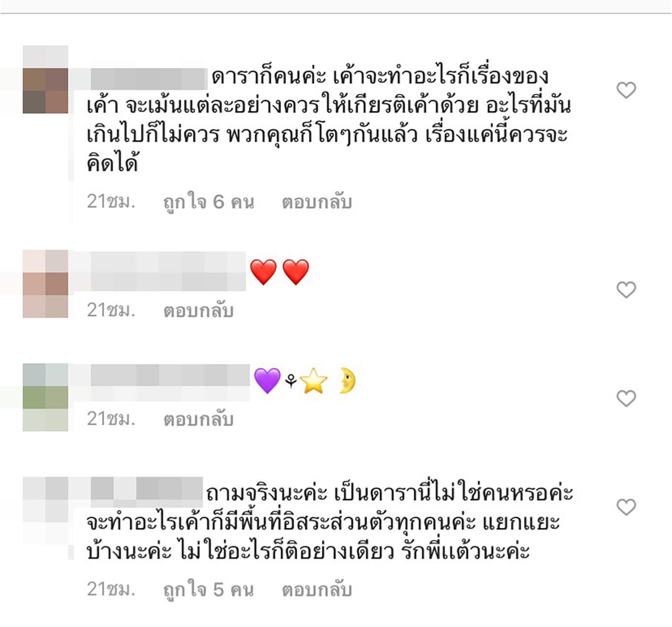The height and width of the screenshot is (627, 672).
Task: Like the purple heart and star comment
Action: click(x=626, y=398)
